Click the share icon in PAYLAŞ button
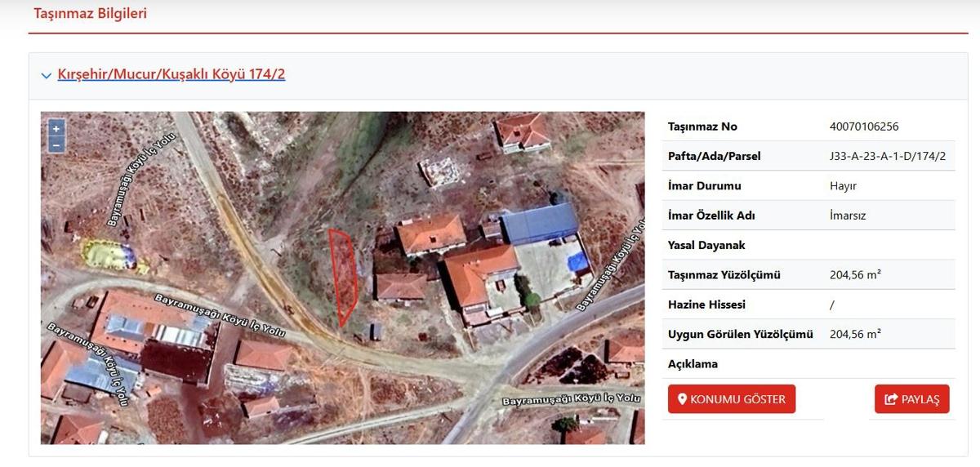This screenshot has width=980, height=467. click(891, 399)
